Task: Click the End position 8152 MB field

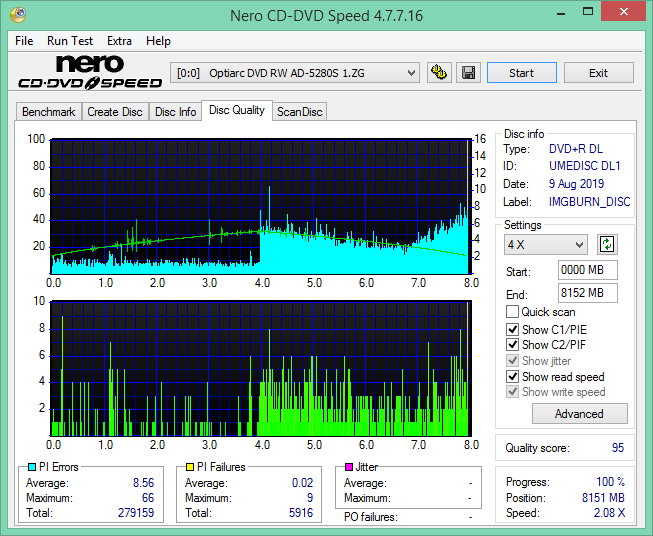Action: [x=587, y=293]
